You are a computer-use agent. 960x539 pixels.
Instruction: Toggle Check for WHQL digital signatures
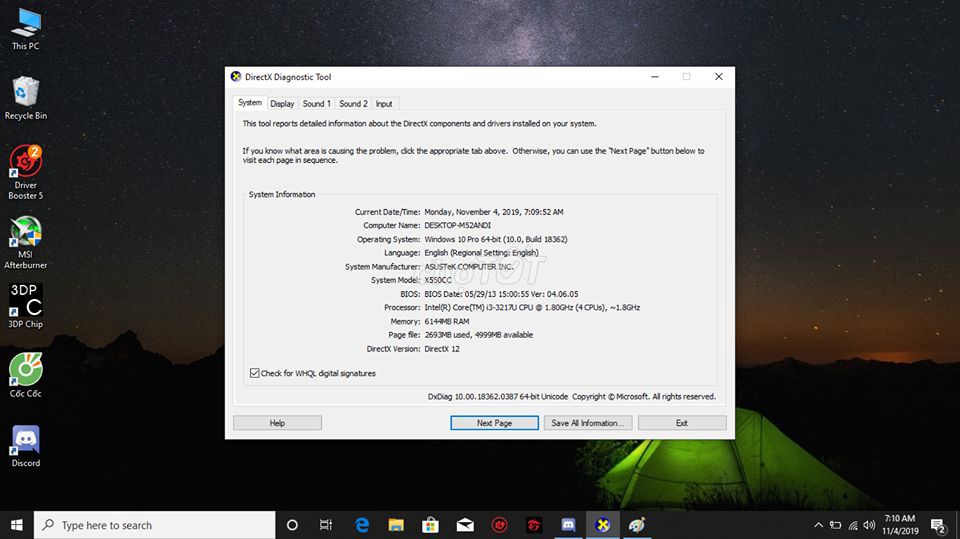(x=255, y=373)
